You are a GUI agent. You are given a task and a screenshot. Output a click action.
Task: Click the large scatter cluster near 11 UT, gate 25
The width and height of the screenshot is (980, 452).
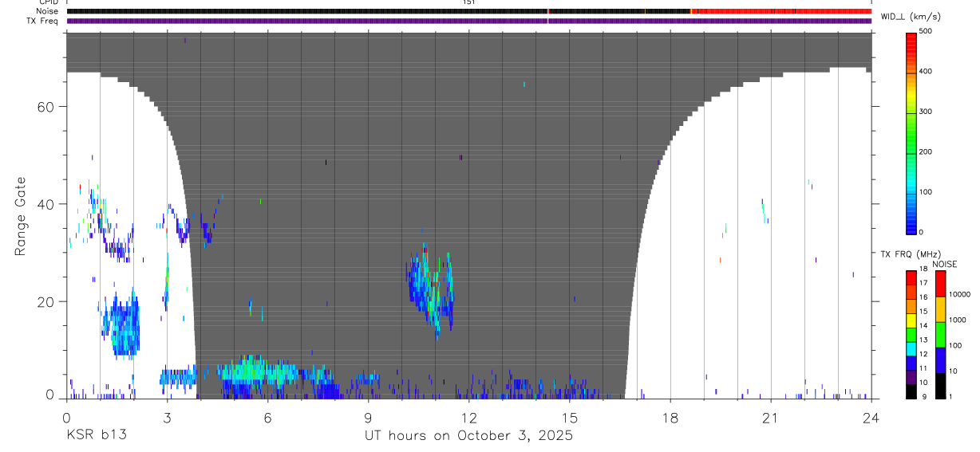[431, 291]
